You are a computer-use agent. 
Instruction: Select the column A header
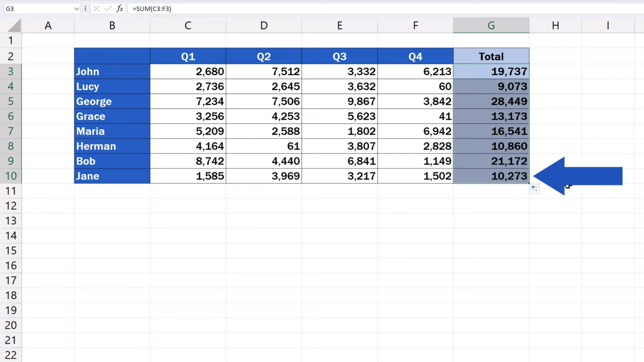[x=48, y=26]
